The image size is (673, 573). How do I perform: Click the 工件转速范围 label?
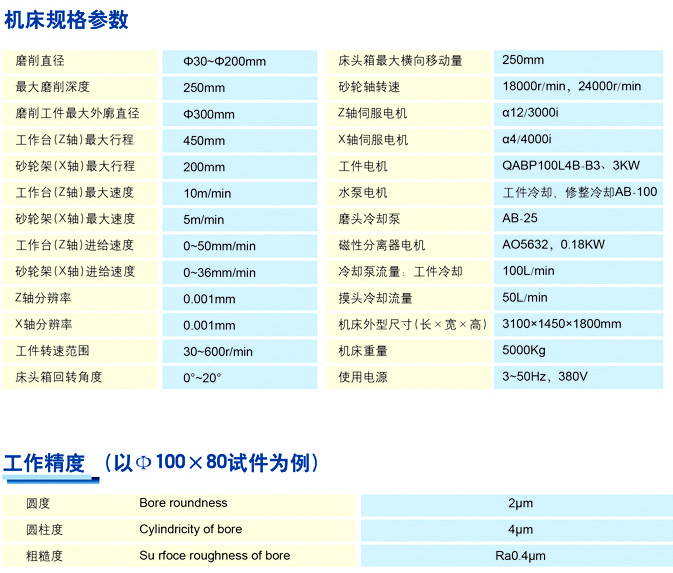click(53, 351)
